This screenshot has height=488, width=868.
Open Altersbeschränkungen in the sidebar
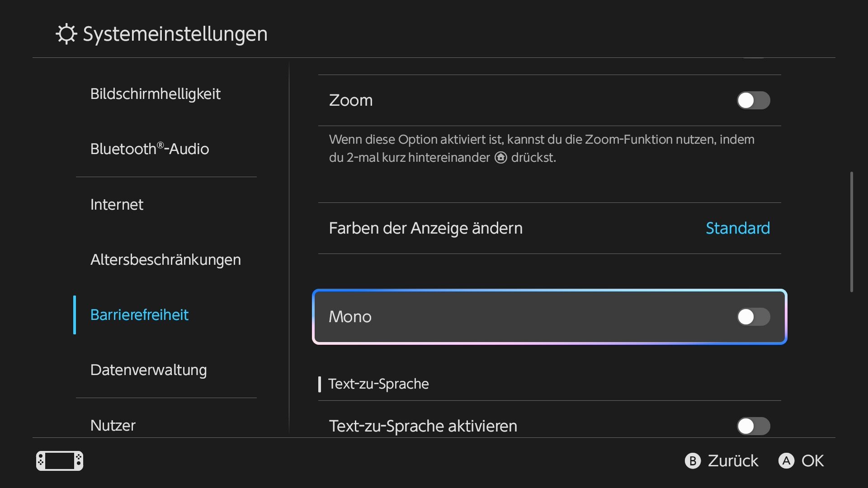coord(165,260)
